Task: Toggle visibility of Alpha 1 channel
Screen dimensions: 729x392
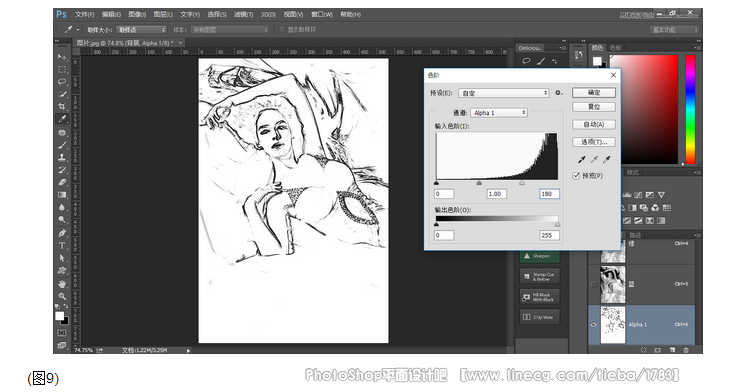Action: click(x=593, y=325)
